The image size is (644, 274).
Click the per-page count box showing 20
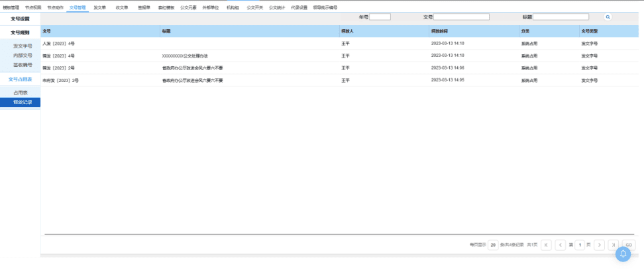click(x=493, y=245)
